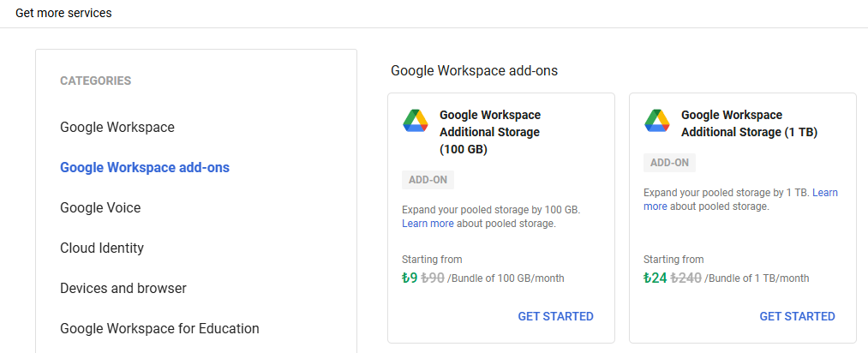Screen dimensions: 868x353
Task: Open the Google Workspace category
Action: click(117, 128)
